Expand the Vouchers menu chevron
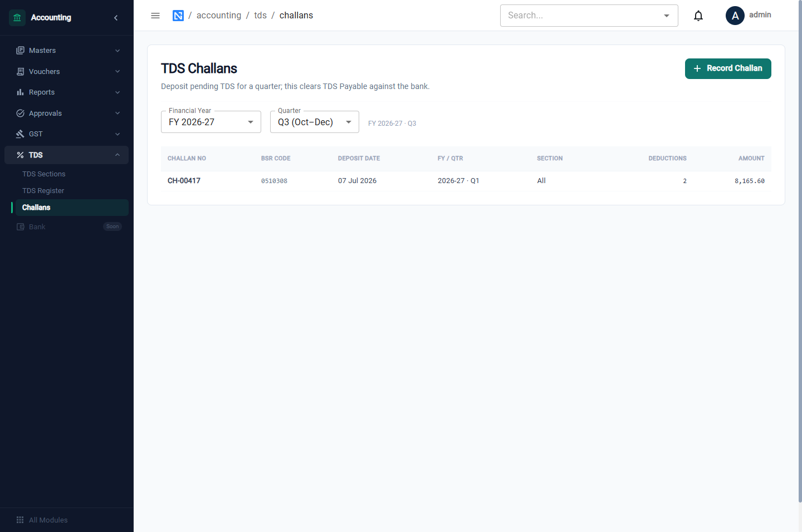 point(118,72)
